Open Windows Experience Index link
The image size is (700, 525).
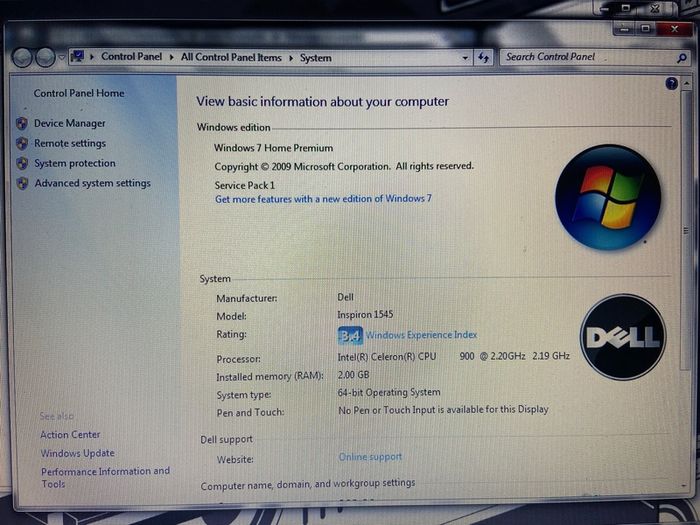pyautogui.click(x=421, y=335)
